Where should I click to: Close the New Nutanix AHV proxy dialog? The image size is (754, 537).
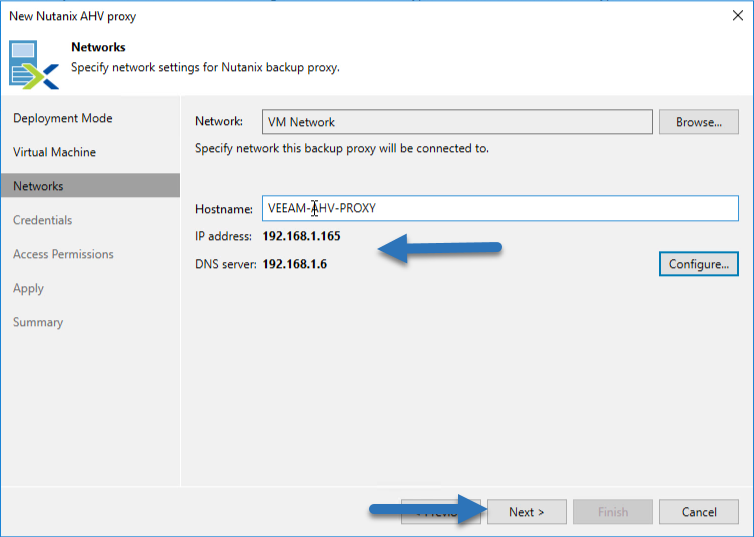[x=738, y=16]
